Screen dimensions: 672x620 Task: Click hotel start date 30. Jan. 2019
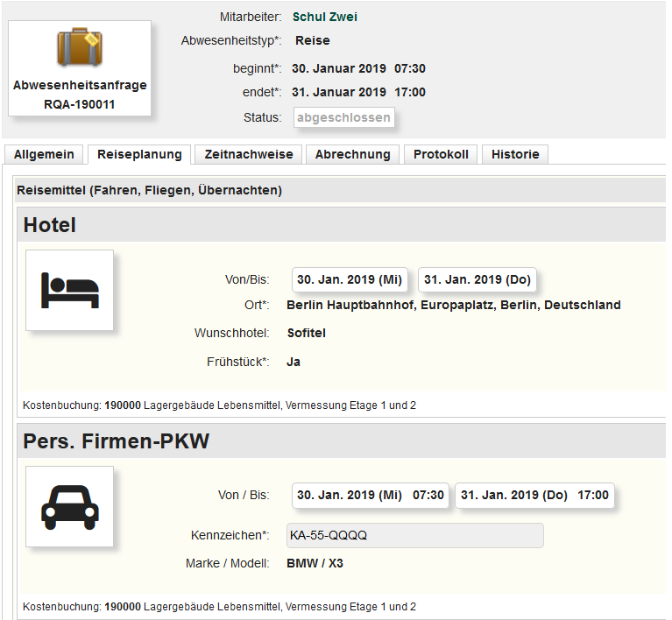click(x=350, y=279)
